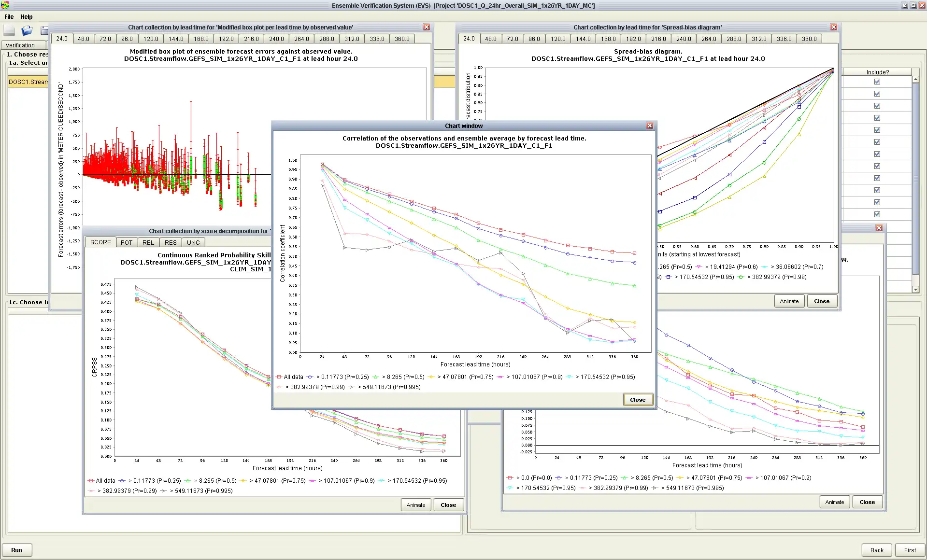Click the Save floppy disk toolbar icon
The image size is (927, 560).
point(44,30)
